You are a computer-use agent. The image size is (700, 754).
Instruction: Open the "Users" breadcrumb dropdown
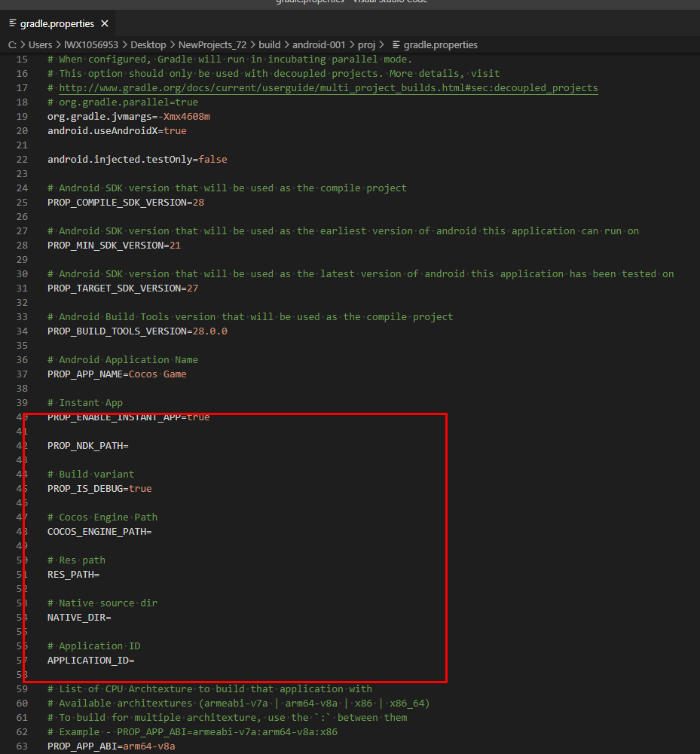coord(40,44)
